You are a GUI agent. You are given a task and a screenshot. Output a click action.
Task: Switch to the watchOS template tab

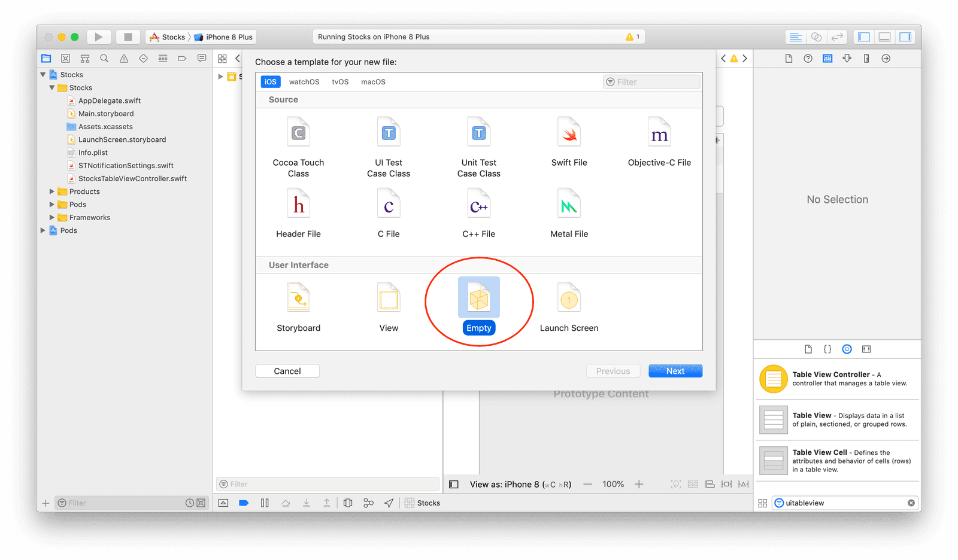(x=304, y=81)
